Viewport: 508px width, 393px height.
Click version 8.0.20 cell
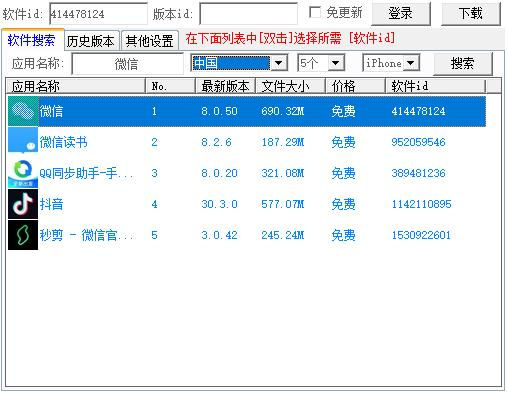pos(219,173)
